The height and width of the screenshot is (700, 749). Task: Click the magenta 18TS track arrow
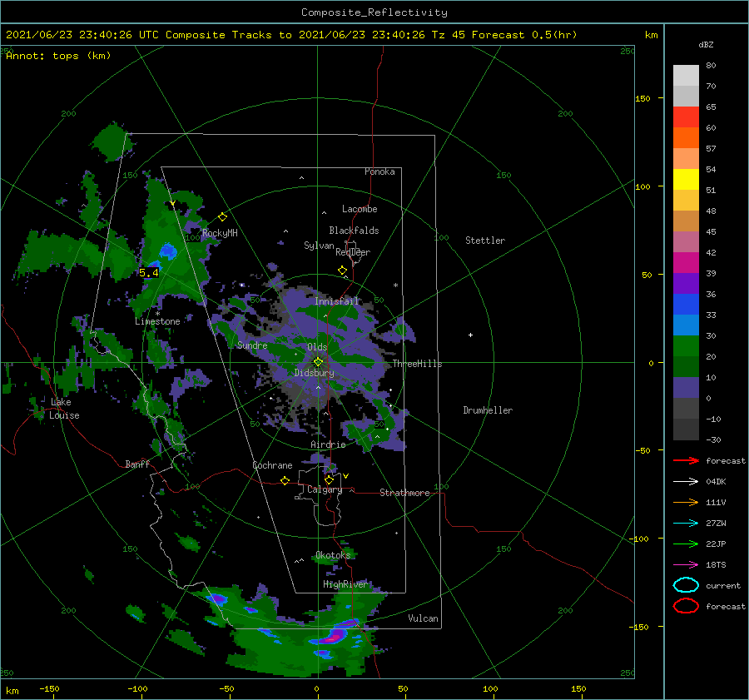coord(686,565)
